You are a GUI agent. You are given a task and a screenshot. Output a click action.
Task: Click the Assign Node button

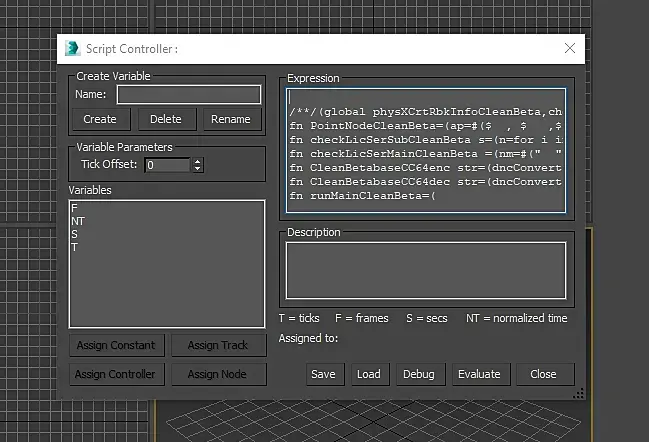tap(218, 374)
